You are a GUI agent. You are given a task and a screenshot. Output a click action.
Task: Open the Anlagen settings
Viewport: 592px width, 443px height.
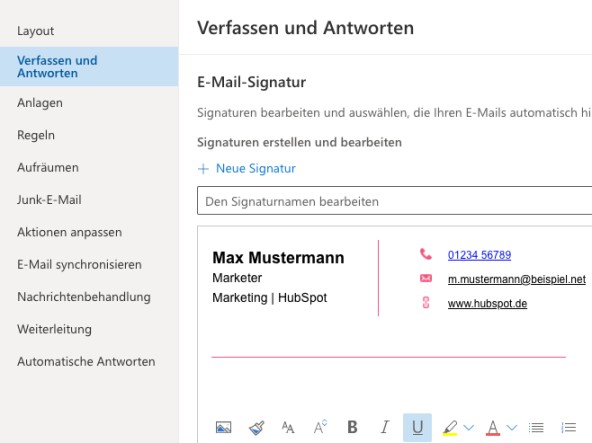40,103
